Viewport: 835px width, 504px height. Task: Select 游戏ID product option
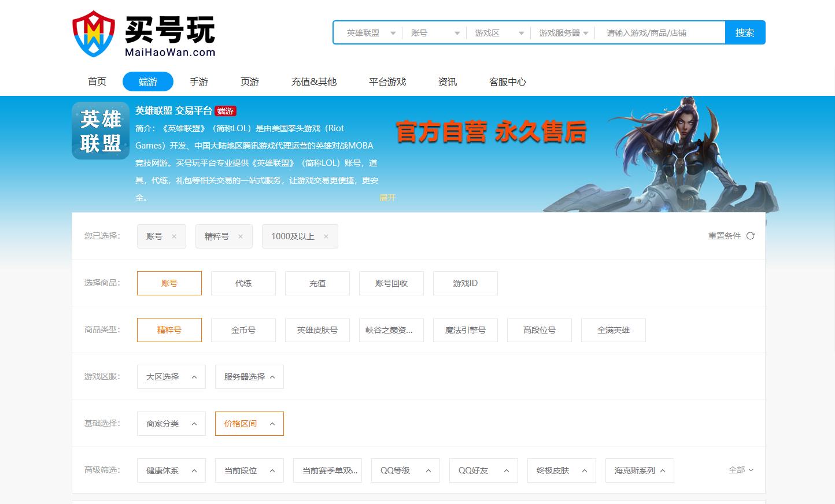point(465,283)
